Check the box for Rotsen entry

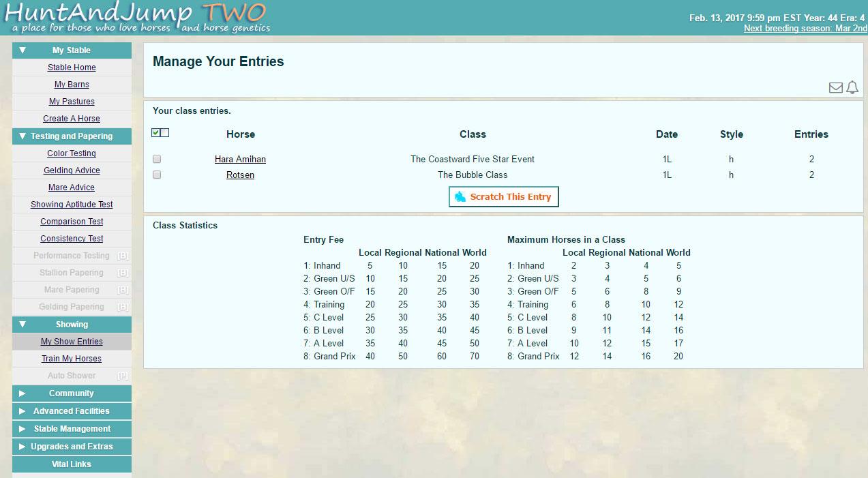pyautogui.click(x=157, y=175)
